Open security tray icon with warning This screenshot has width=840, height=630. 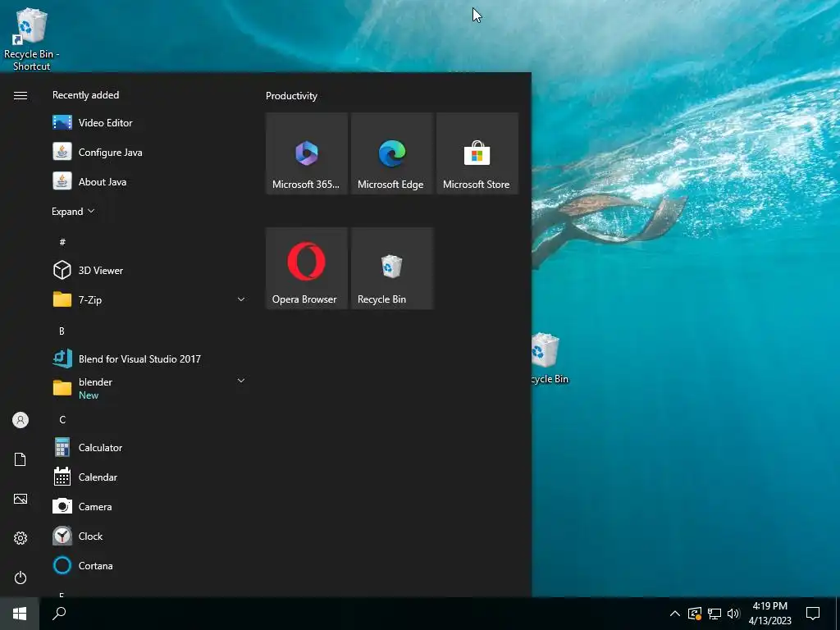(695, 614)
